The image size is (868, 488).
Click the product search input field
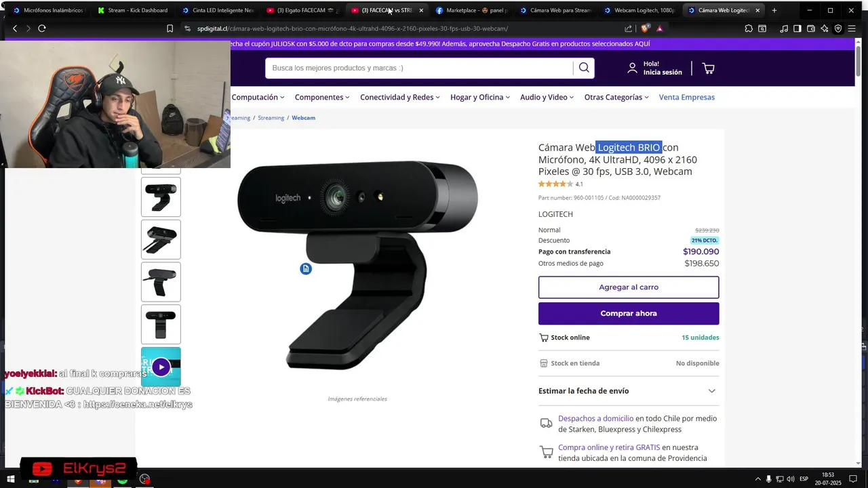pos(419,68)
